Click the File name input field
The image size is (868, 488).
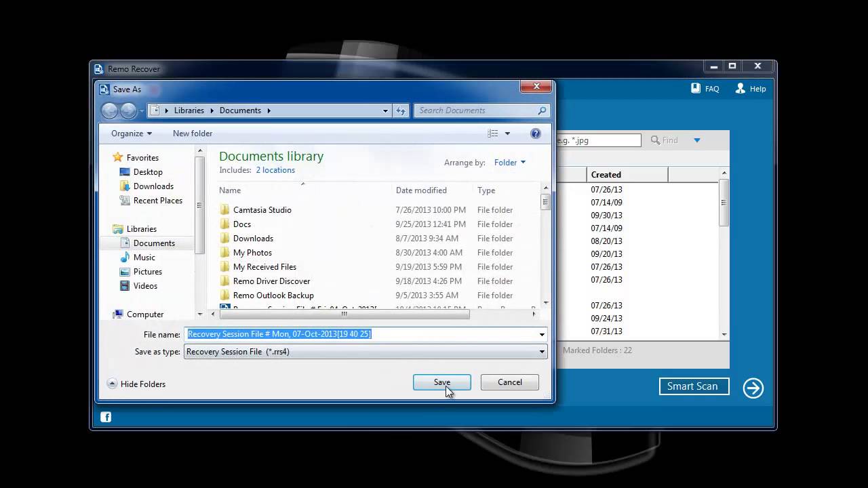360,334
